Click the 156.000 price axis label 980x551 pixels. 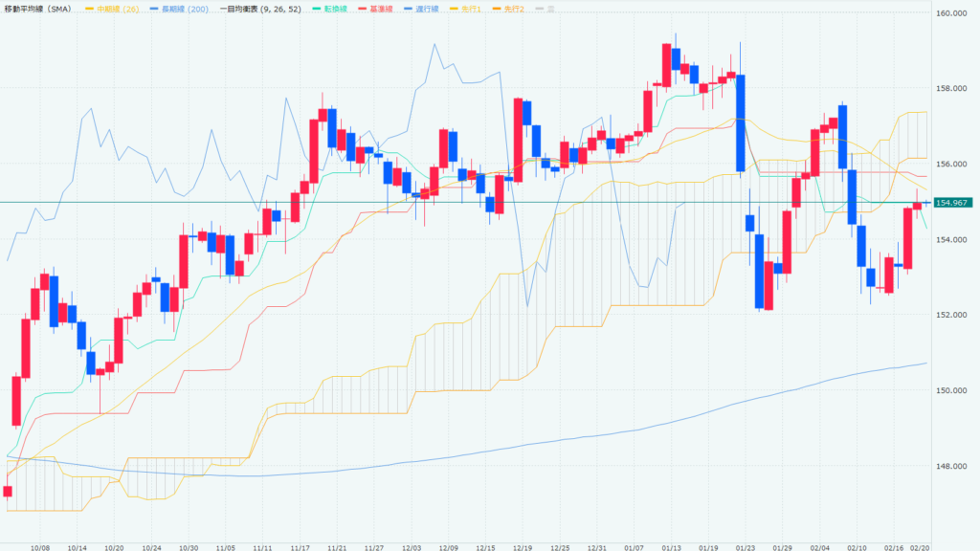[x=954, y=165]
